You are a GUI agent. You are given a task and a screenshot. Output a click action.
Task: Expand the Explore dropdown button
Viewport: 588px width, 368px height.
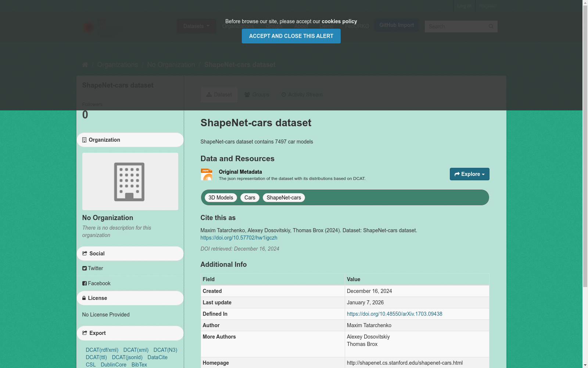click(470, 174)
